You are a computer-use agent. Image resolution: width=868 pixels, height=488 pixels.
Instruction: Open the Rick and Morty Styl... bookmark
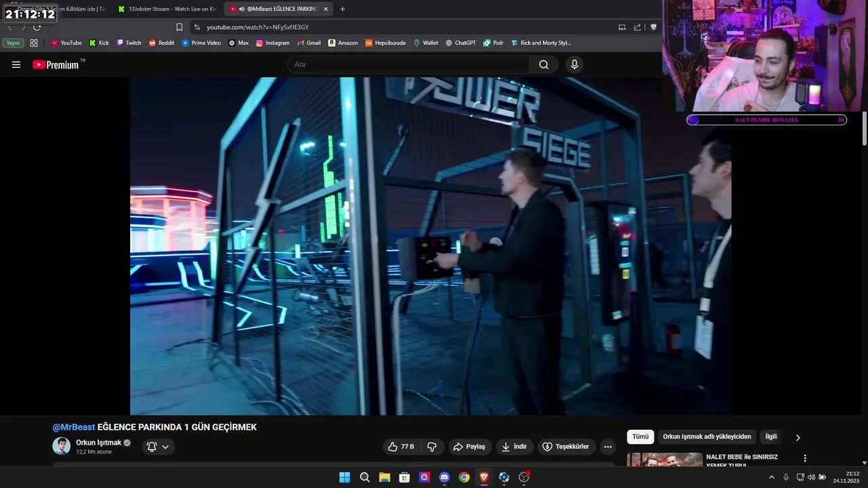tap(540, 43)
